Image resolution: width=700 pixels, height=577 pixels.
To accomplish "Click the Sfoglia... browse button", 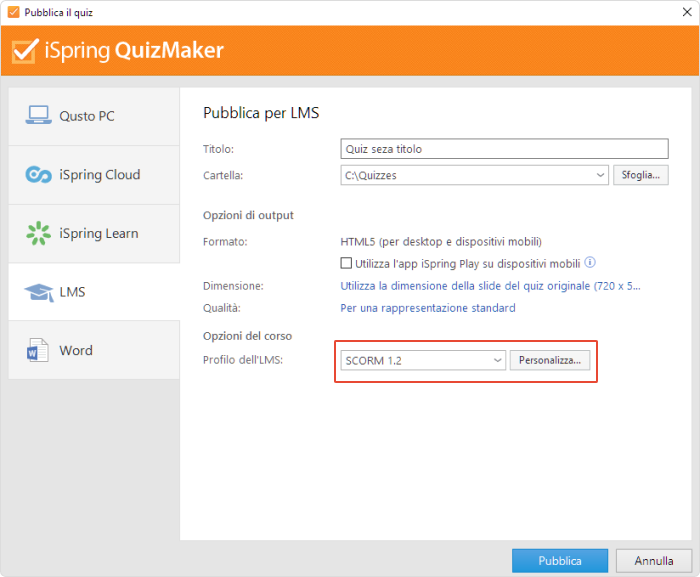I will 641,175.
